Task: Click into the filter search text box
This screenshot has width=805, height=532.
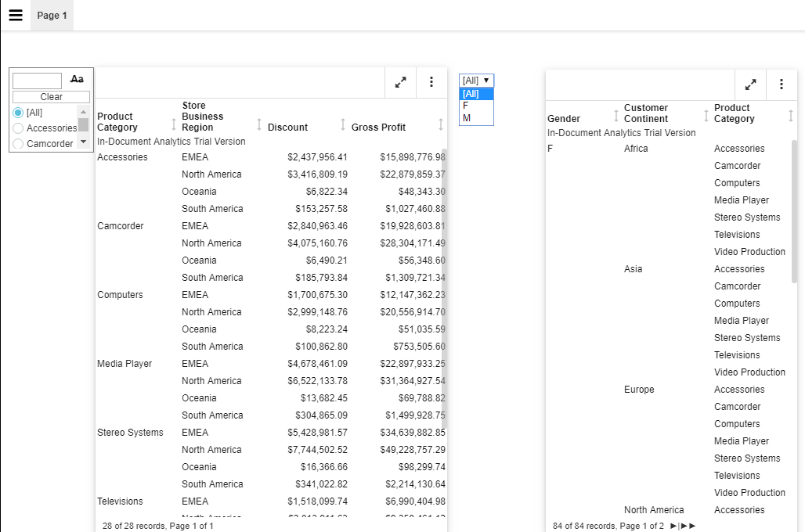Action: [37, 81]
